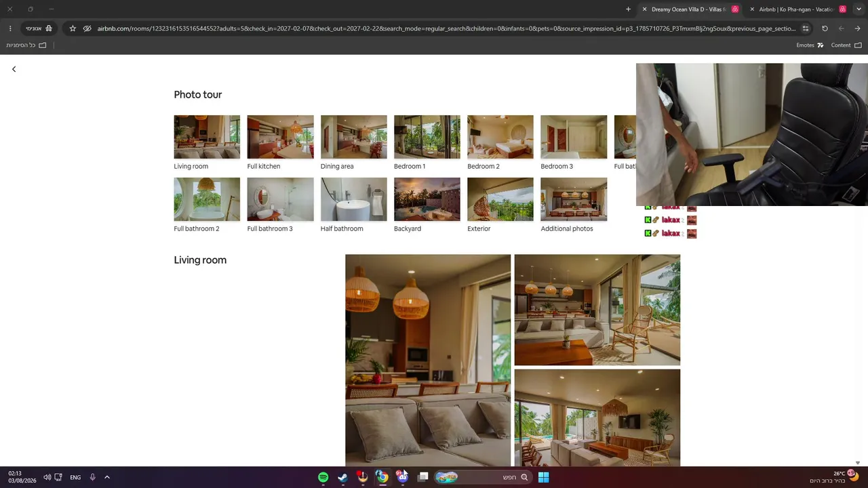Open the Emotes bookmark folder
868x488 pixels.
[x=810, y=45]
